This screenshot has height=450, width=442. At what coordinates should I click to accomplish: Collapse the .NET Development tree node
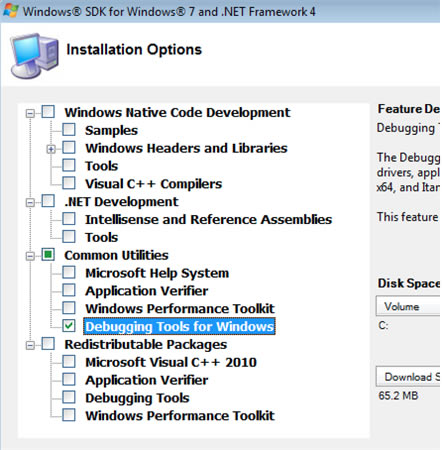tap(30, 202)
